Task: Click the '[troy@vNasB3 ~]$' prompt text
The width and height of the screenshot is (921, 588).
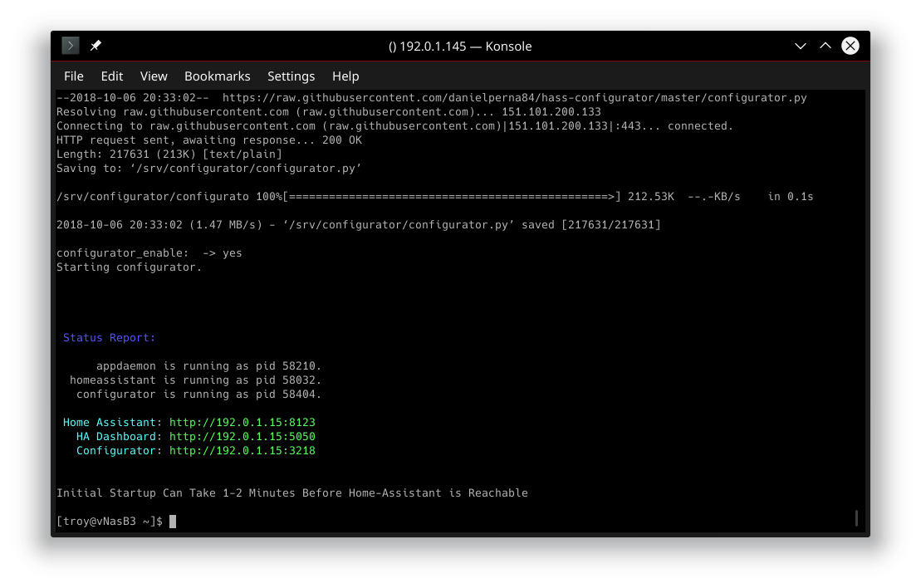Action: tap(110, 521)
